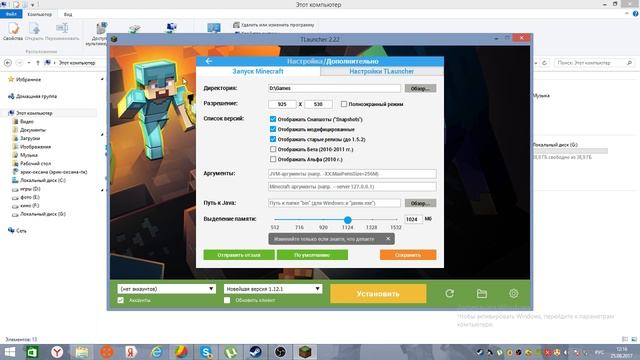
Task: Open TLauncher settings gear icon
Action: pos(513,293)
